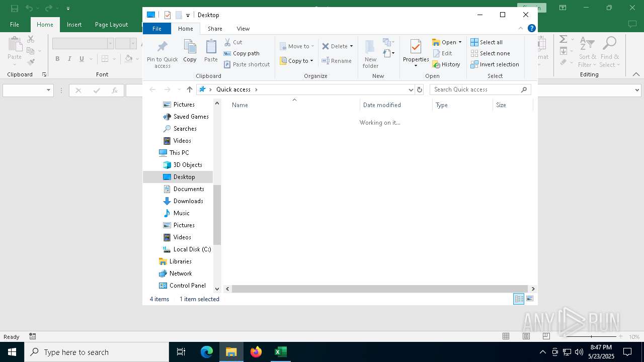The image size is (644, 362).
Task: Open Excel Find & Select menu
Action: pyautogui.click(x=609, y=52)
